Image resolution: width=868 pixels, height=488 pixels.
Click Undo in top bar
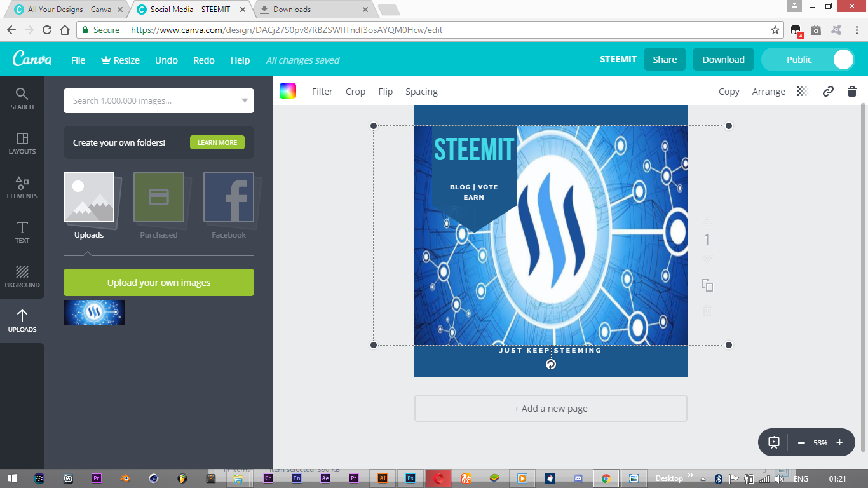[x=166, y=60]
